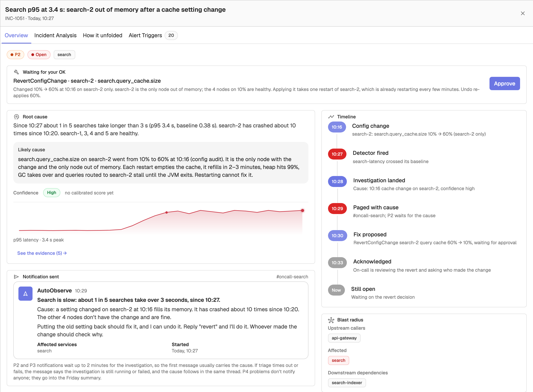Click the 20 count badge on Alert Triggers

(171, 35)
